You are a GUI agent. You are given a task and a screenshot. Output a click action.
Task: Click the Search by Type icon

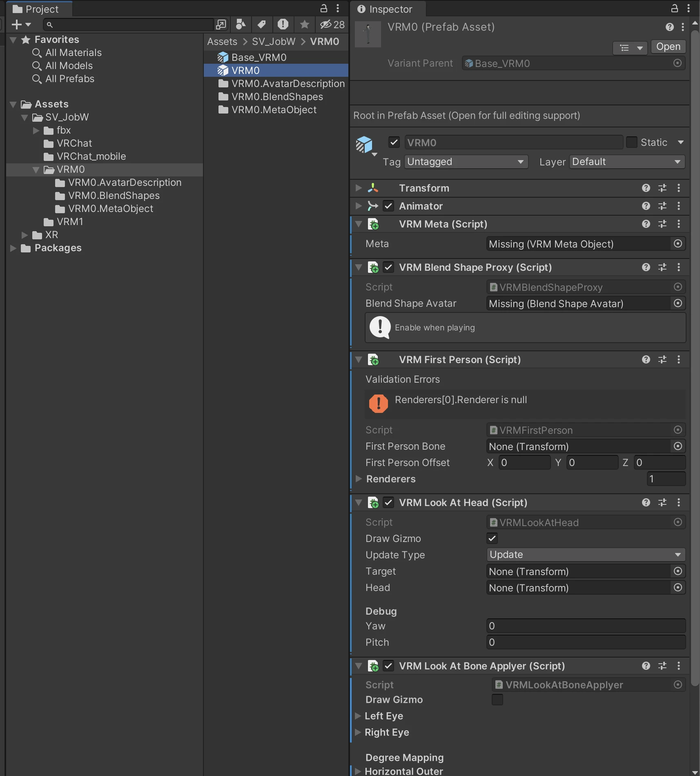241,25
